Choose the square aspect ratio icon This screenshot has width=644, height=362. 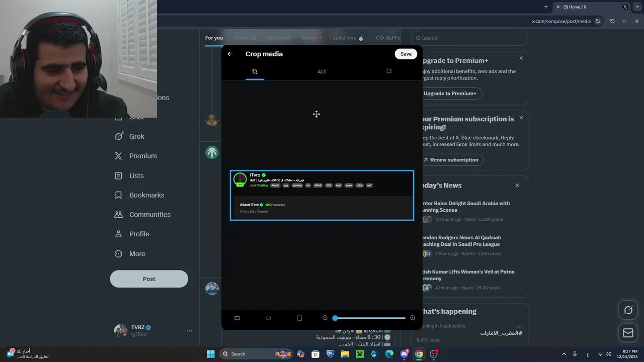(x=299, y=318)
